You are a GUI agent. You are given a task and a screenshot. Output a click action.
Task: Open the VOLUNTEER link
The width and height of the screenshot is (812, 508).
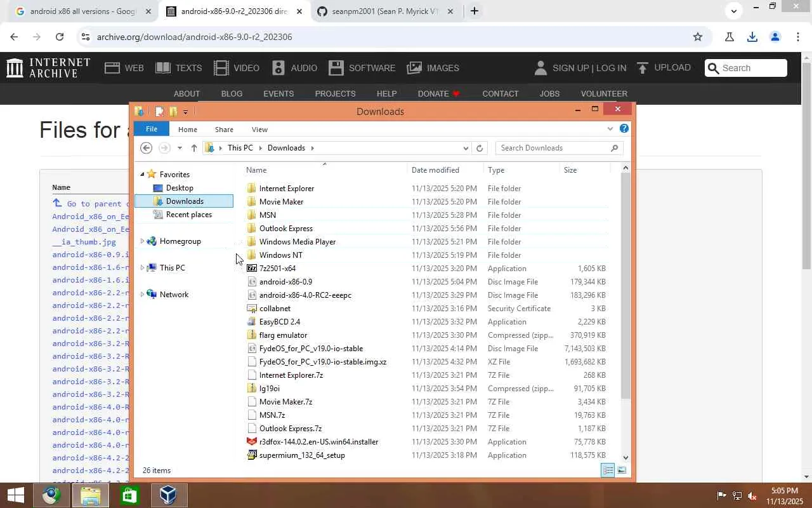[x=604, y=93]
